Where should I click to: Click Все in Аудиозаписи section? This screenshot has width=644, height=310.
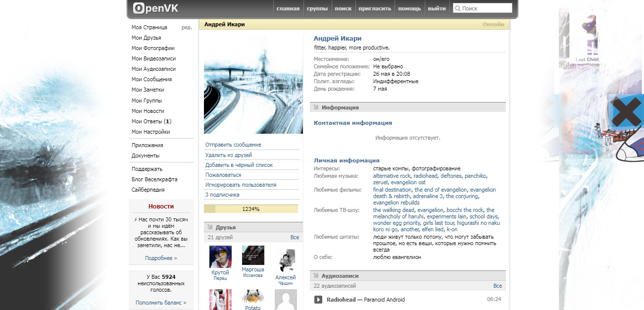tap(497, 286)
